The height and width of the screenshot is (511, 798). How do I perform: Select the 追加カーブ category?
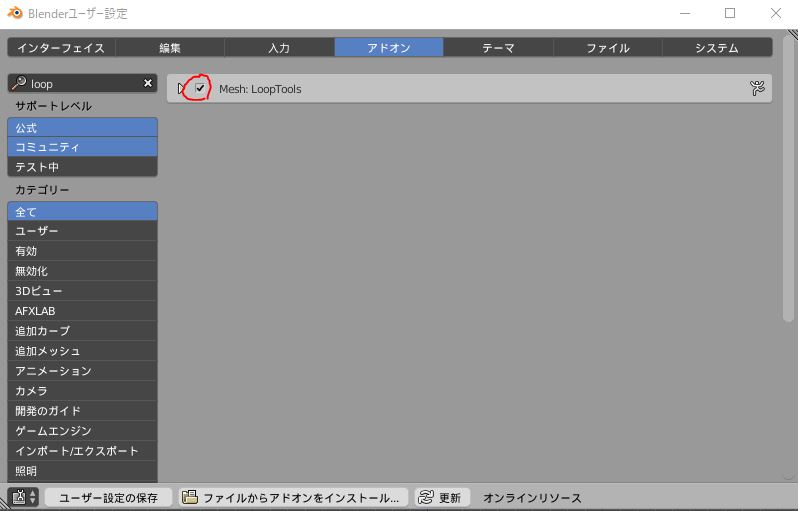pos(82,331)
